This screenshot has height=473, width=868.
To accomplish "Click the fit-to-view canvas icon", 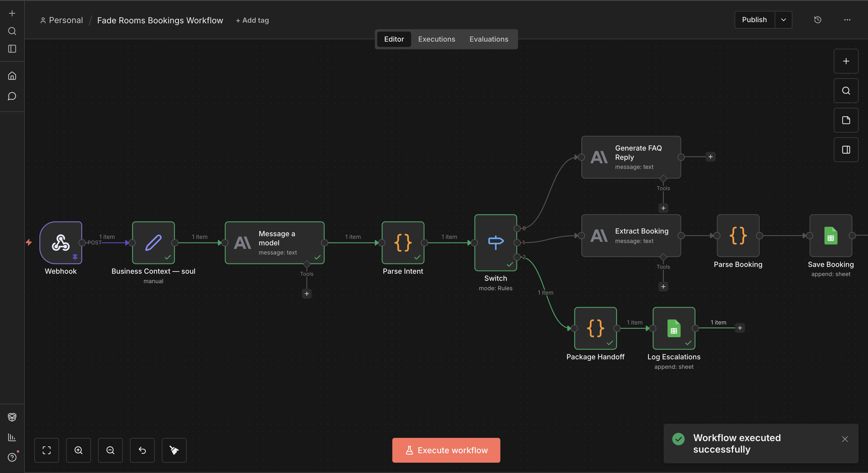I will click(47, 450).
